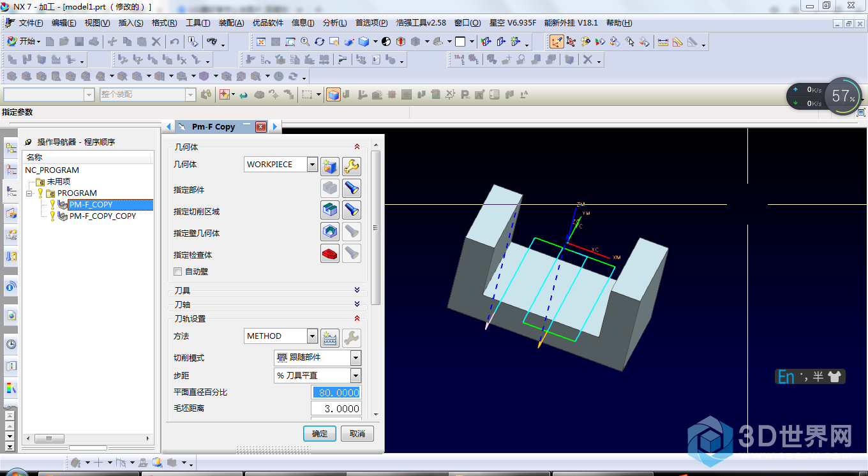Click the 平面直径百分比 value field
This screenshot has height=476, width=868.
point(336,392)
